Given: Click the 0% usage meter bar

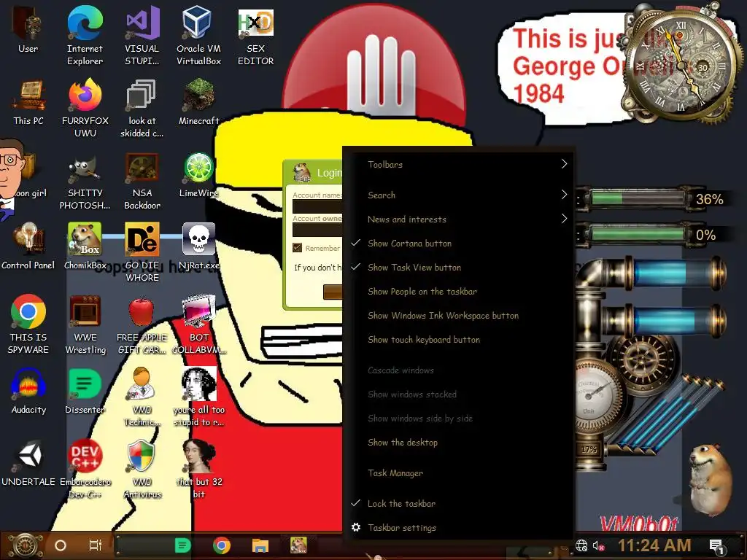Looking at the screenshot, I should coord(637,234).
